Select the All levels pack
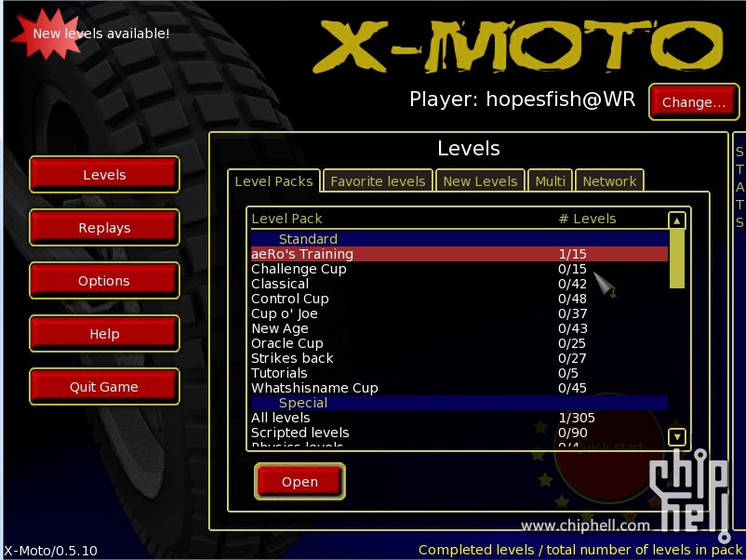The image size is (746, 560). [x=460, y=418]
